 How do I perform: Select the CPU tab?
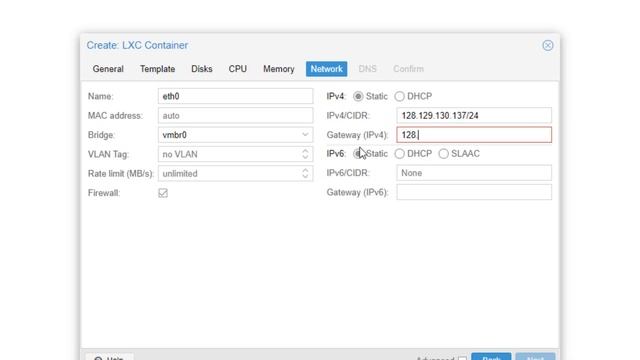(238, 69)
